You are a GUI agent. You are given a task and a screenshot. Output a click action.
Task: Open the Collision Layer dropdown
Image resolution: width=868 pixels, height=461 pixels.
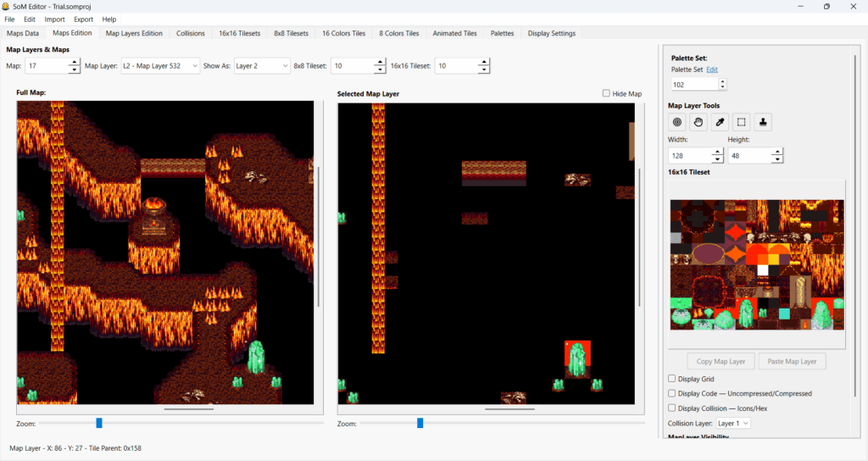733,423
